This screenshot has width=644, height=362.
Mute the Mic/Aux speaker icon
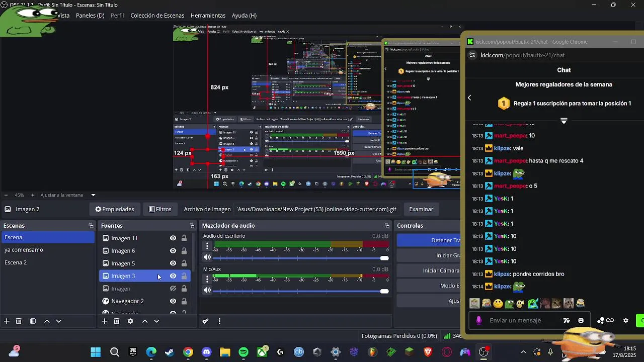point(207,290)
